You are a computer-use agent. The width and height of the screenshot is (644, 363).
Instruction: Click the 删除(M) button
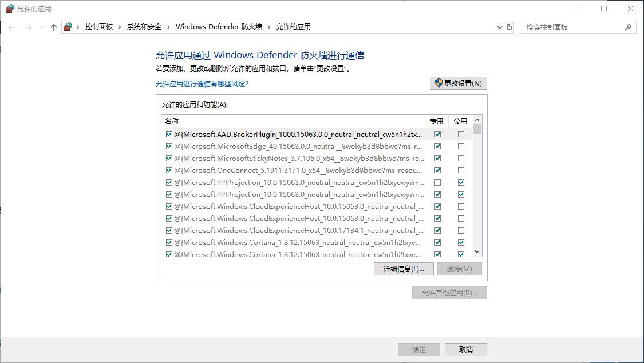(x=459, y=269)
